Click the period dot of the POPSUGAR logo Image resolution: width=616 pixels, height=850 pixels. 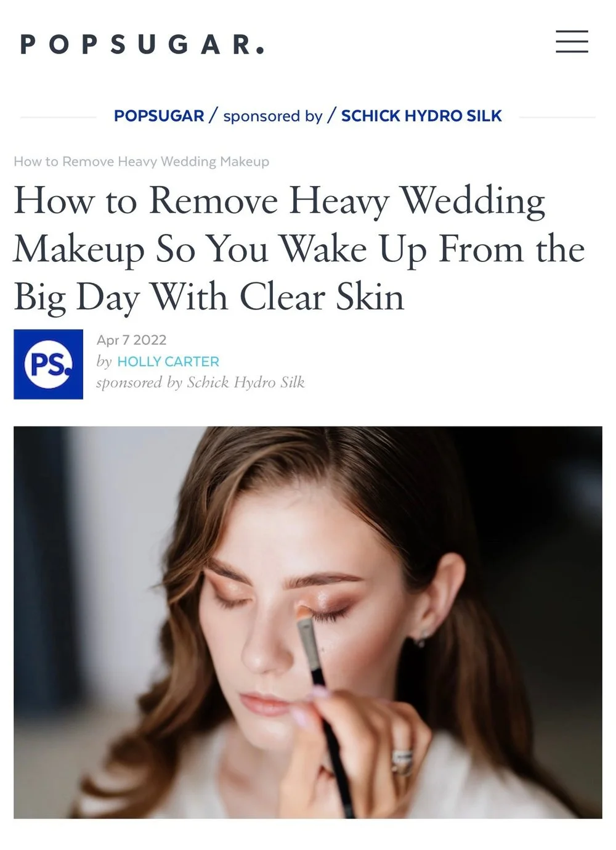click(260, 51)
